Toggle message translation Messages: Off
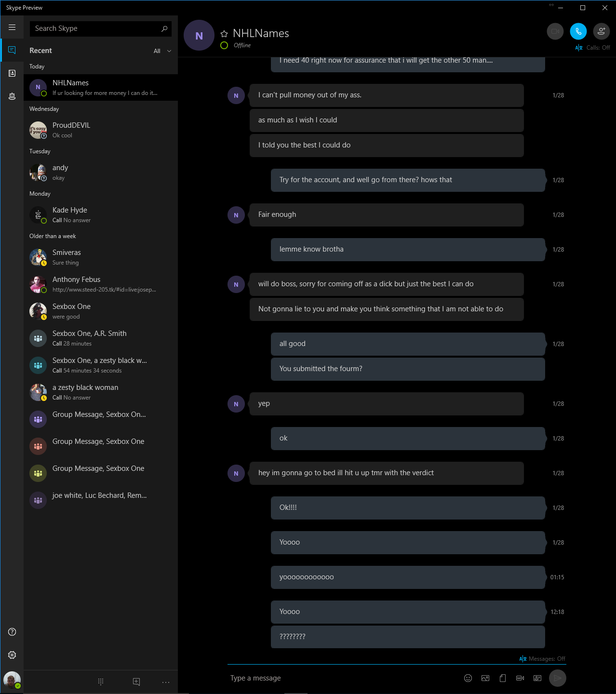616x694 pixels. (542, 659)
